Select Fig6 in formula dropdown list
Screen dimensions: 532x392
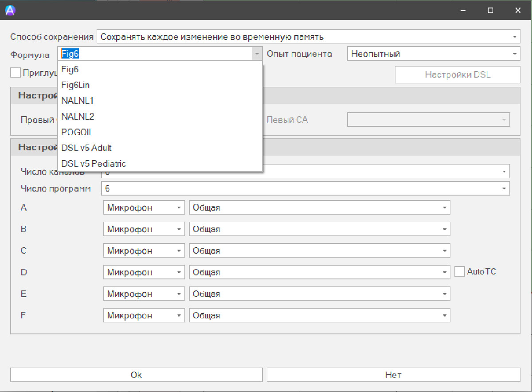160,70
